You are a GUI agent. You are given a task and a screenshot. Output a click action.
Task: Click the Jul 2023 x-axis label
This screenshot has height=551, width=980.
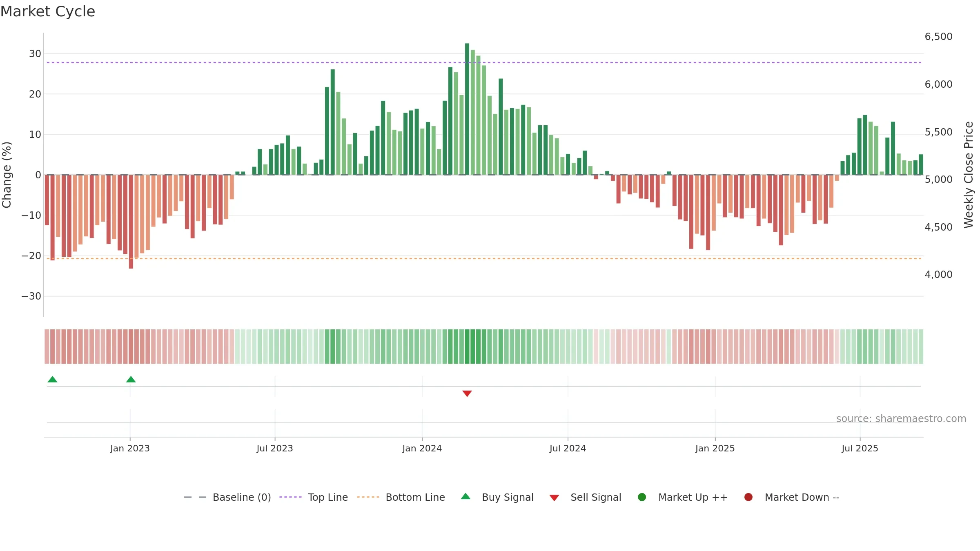(x=275, y=449)
